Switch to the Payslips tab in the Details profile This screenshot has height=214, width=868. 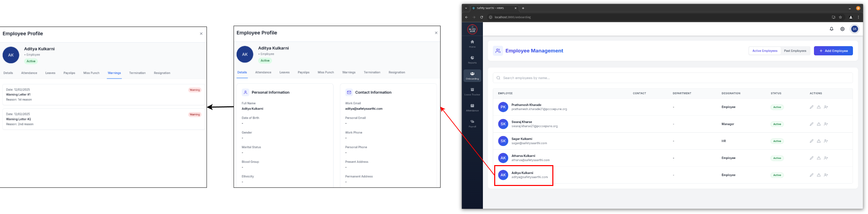pyautogui.click(x=303, y=72)
